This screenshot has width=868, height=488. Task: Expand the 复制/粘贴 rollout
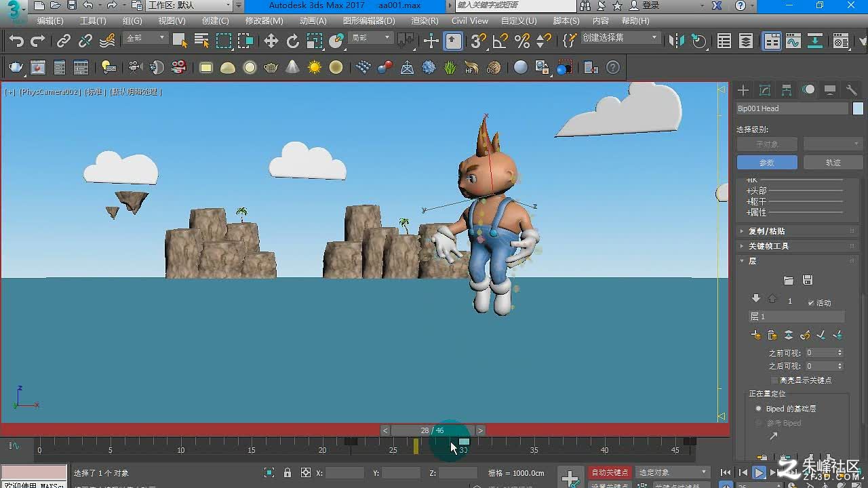point(797,231)
